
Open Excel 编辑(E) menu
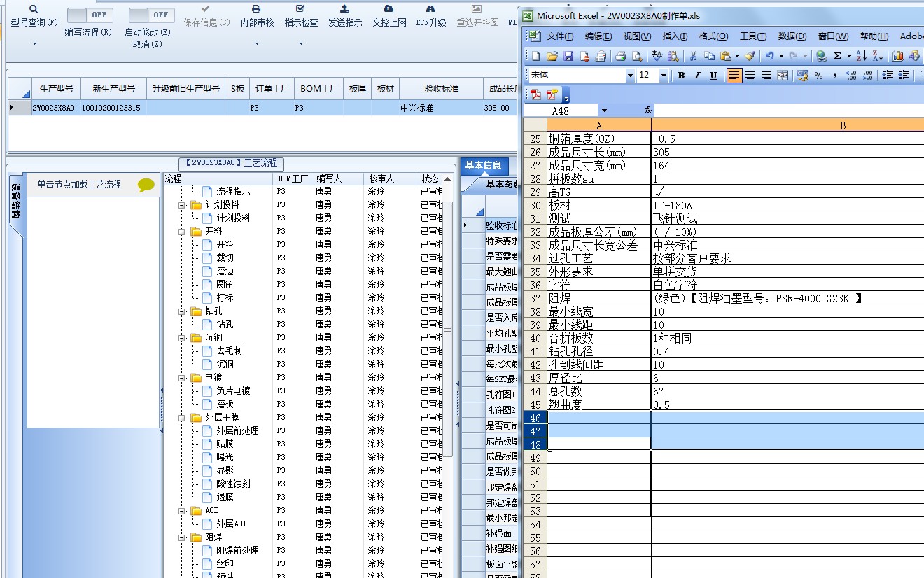[x=598, y=36]
